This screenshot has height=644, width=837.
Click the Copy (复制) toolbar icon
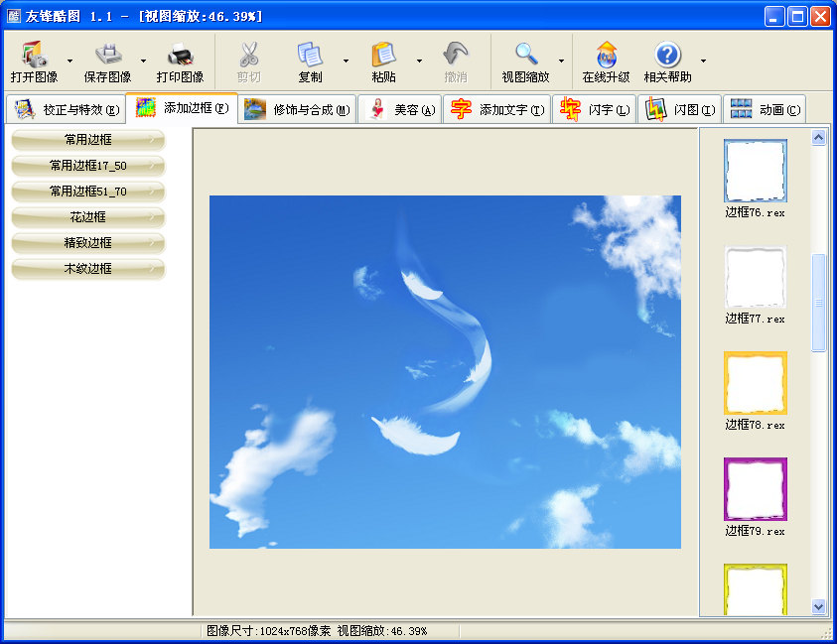[310, 55]
